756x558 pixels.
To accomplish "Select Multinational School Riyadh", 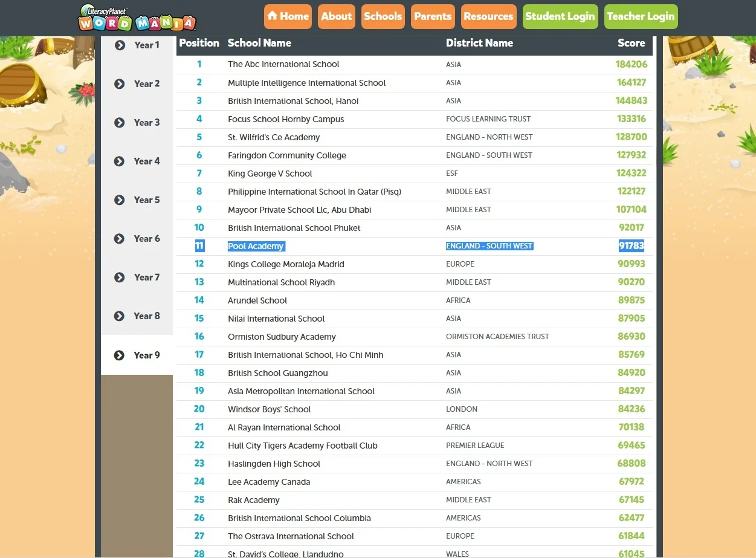I will point(281,282).
